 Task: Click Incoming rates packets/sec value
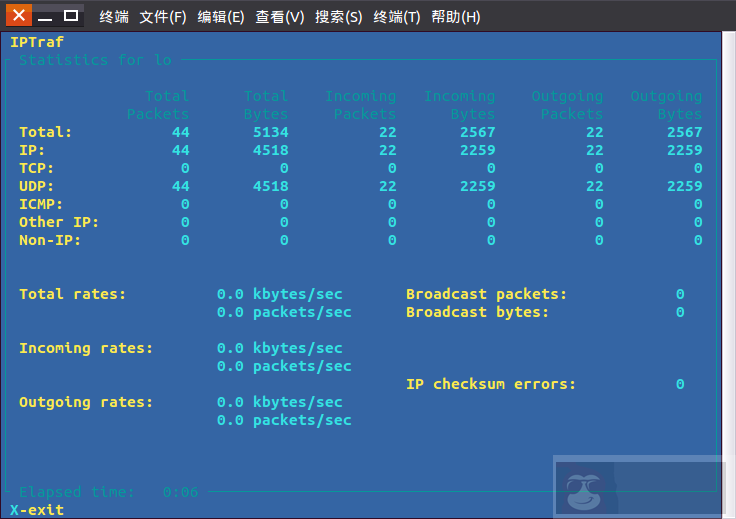pos(284,366)
